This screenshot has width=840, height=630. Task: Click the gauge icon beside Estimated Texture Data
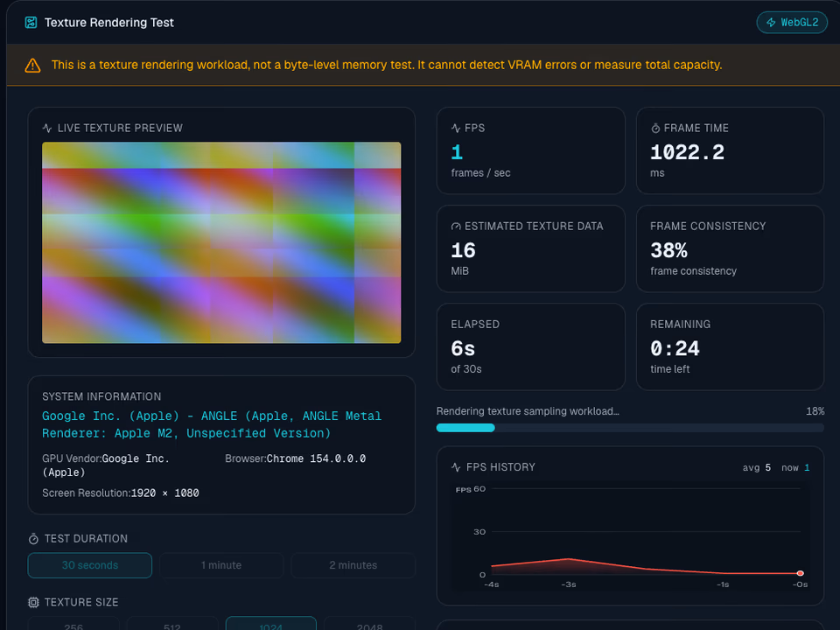click(456, 227)
